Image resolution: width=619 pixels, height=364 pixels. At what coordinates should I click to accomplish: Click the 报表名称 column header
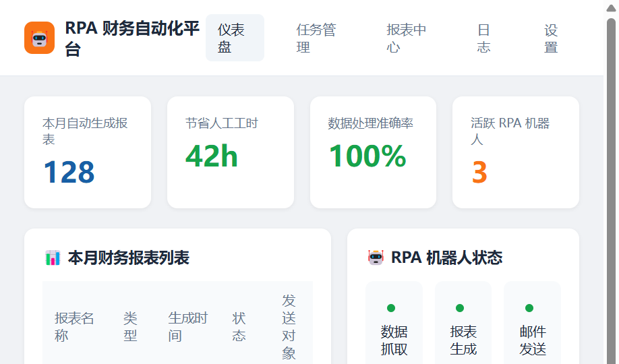tap(74, 326)
